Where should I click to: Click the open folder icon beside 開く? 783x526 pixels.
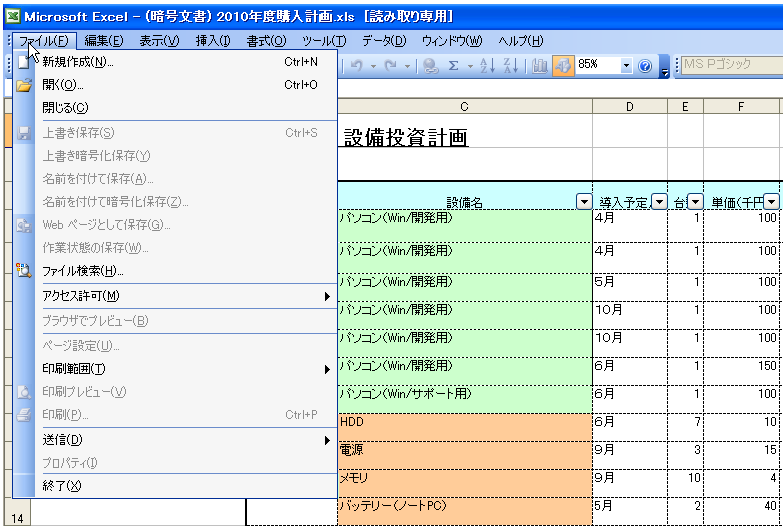[25, 85]
